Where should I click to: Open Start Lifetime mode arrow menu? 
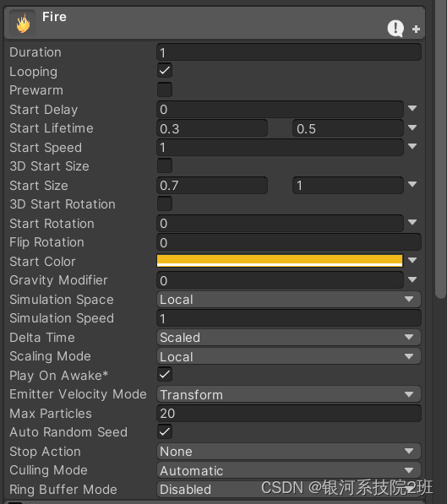pos(412,127)
